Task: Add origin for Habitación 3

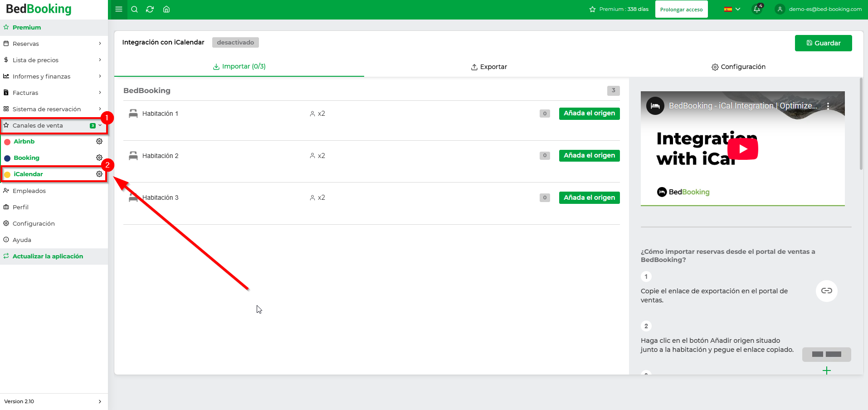Action: pos(589,198)
